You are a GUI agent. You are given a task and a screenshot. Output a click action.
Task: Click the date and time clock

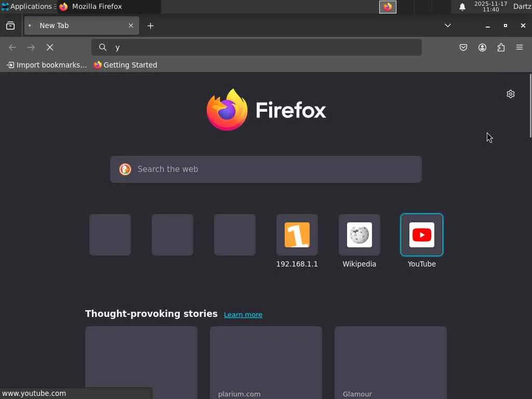click(x=490, y=6)
